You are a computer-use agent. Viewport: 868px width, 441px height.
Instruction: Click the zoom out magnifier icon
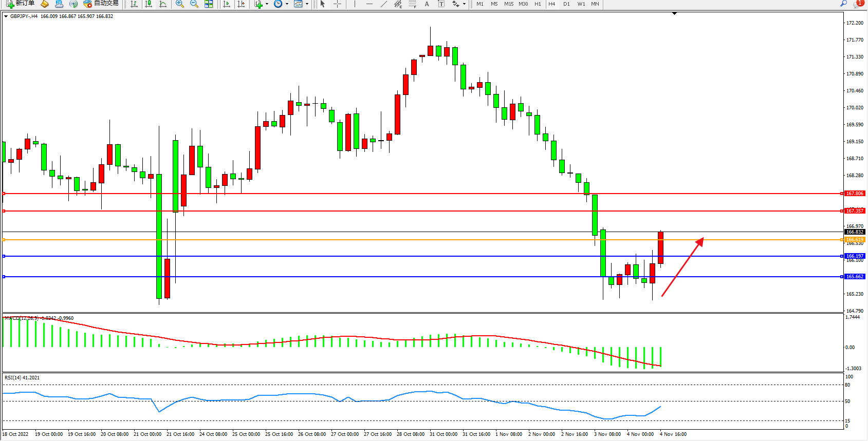click(x=194, y=4)
